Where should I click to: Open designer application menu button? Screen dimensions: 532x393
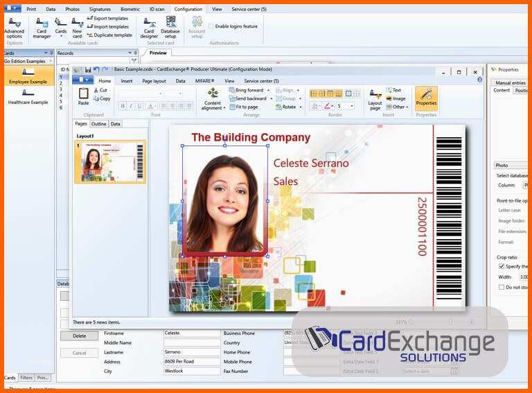pos(82,80)
